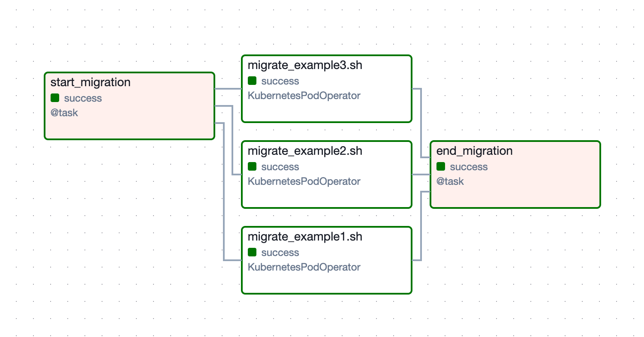Click the success text in migrate_example1.sh
This screenshot has width=644, height=337.
tap(280, 253)
